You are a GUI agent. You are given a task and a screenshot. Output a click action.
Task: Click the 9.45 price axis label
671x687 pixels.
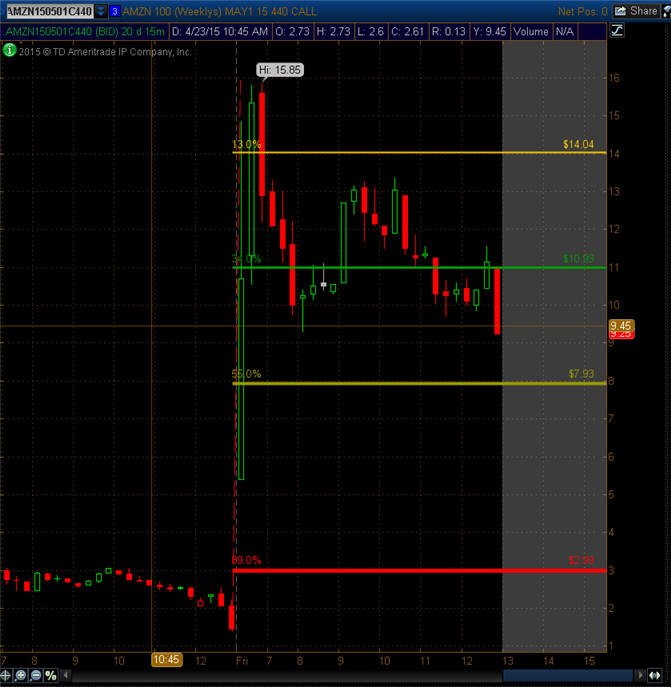click(621, 326)
